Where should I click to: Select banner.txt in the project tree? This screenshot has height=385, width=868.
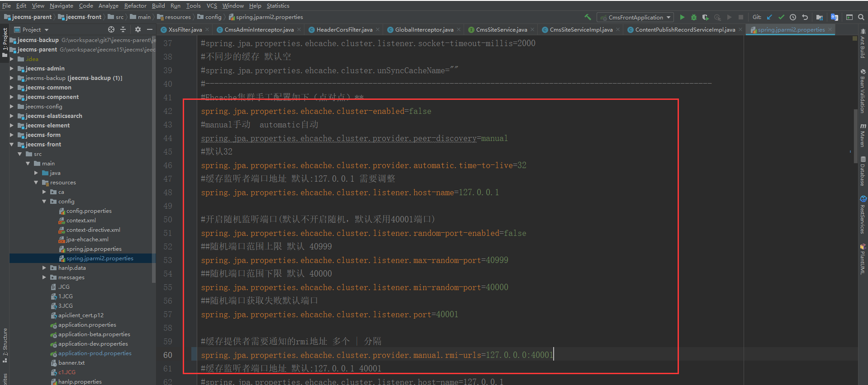click(x=71, y=363)
